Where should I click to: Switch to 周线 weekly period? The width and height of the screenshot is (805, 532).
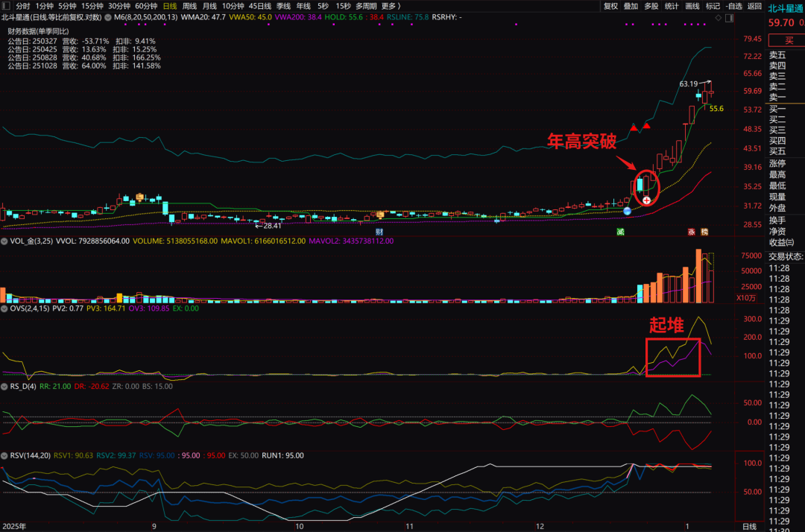click(x=189, y=6)
